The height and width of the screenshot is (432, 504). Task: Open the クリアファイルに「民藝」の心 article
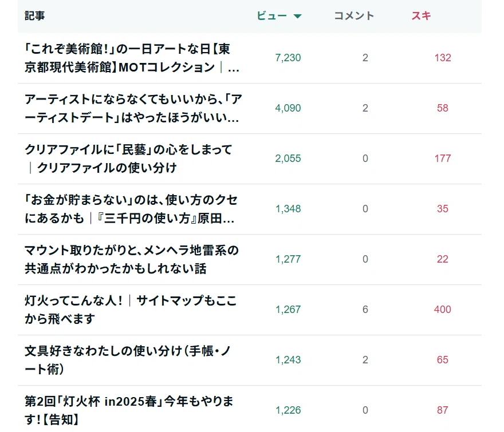[x=128, y=158]
